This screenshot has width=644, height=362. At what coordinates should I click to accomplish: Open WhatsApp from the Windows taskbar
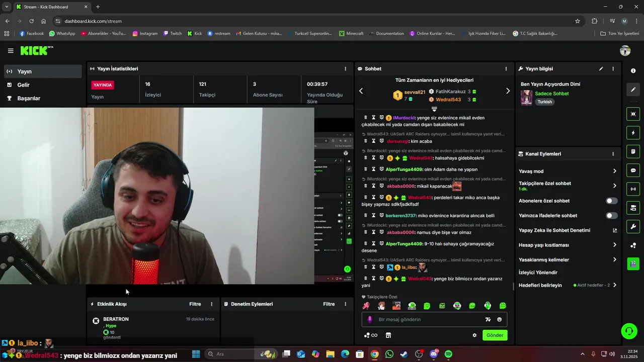(389, 354)
